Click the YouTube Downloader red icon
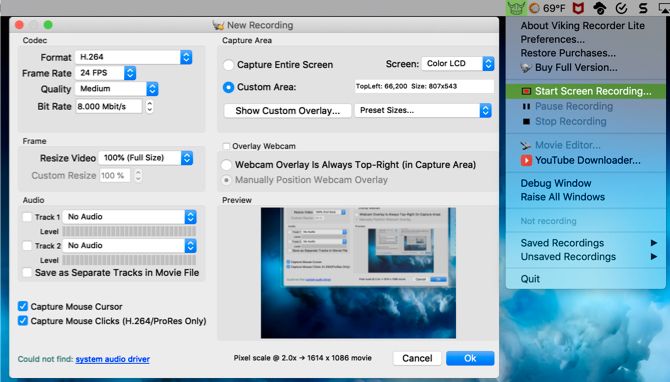Screen dimensions: 670x382 [526, 160]
